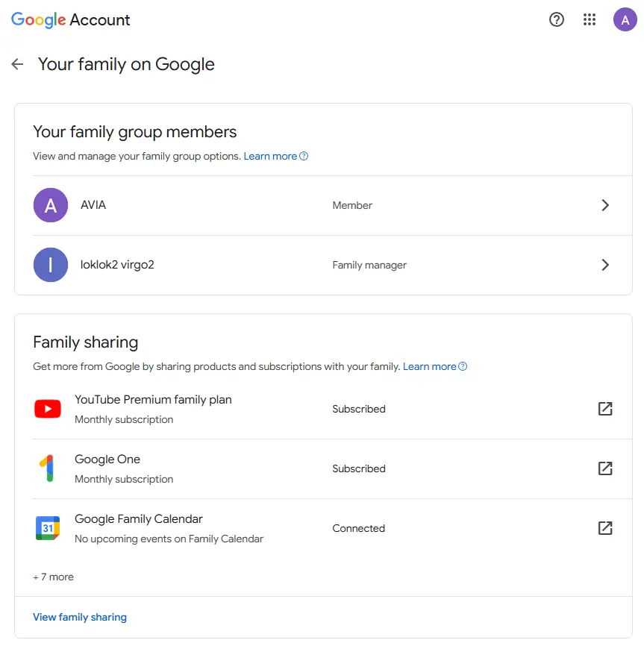Image resolution: width=644 pixels, height=646 pixels.
Task: Open Google One external link icon
Action: click(x=605, y=468)
